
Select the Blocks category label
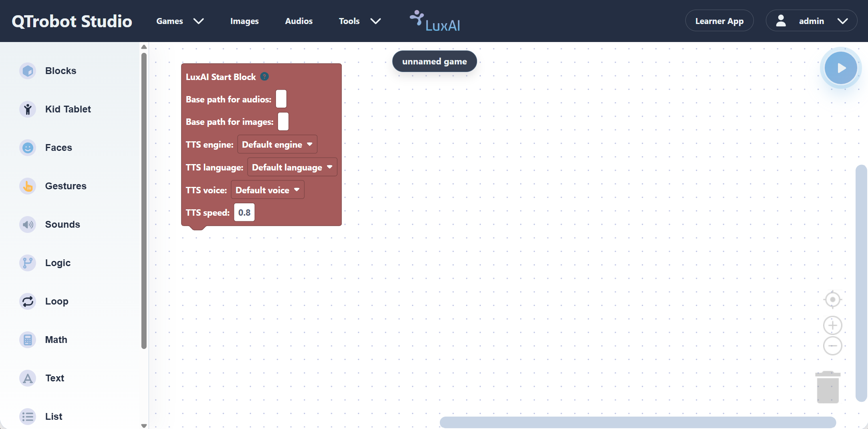coord(60,71)
